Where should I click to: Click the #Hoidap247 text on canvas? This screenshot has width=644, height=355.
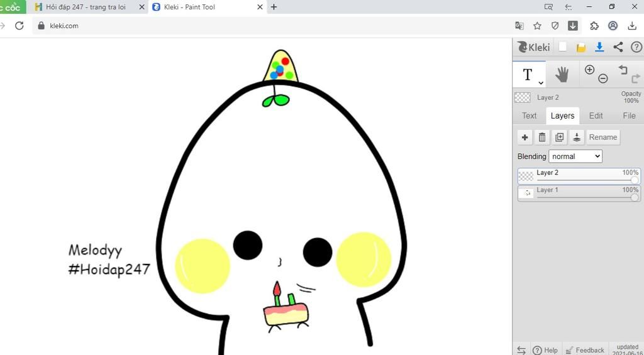tap(109, 270)
